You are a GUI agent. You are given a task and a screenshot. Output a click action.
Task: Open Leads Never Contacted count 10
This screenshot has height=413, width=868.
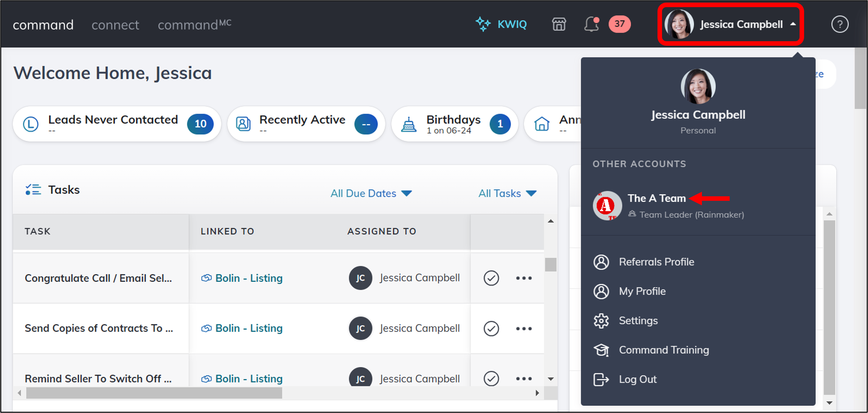click(200, 124)
